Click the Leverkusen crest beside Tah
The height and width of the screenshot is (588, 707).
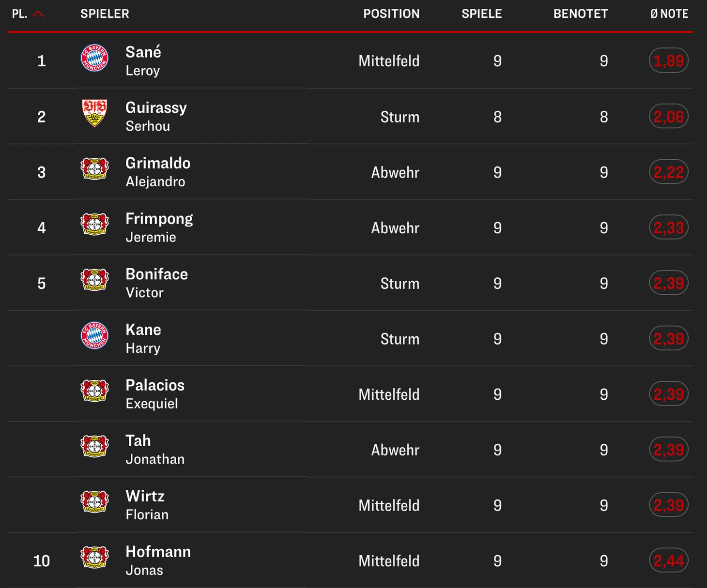tap(94, 446)
